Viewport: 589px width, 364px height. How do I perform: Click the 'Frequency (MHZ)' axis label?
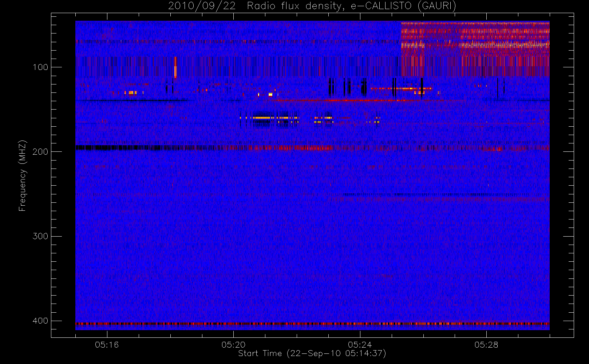click(23, 175)
